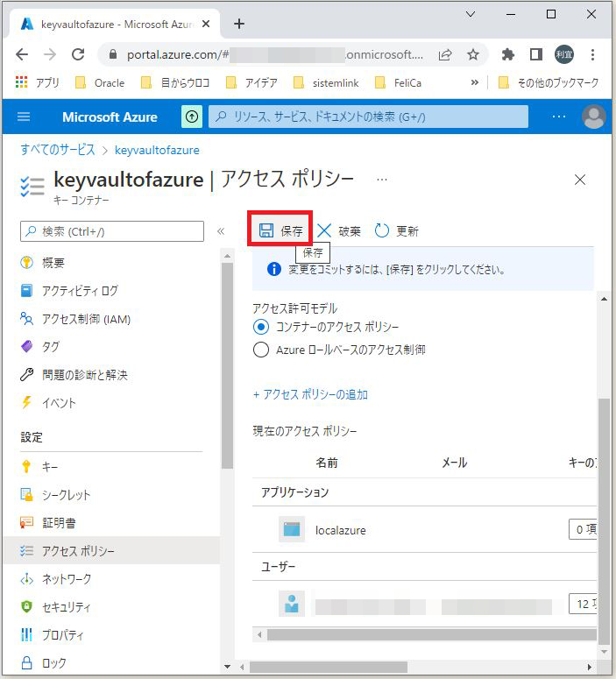Open タグ in the sidebar

coord(50,346)
